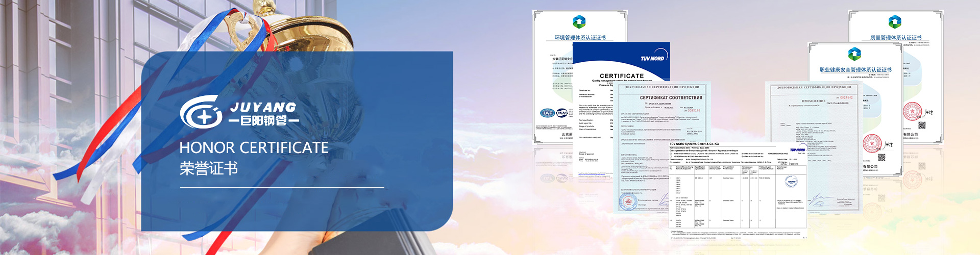Screen dimensions: 980x255
Task: Open the TÜV NORD Systems GmbH table document
Action: pos(738,191)
